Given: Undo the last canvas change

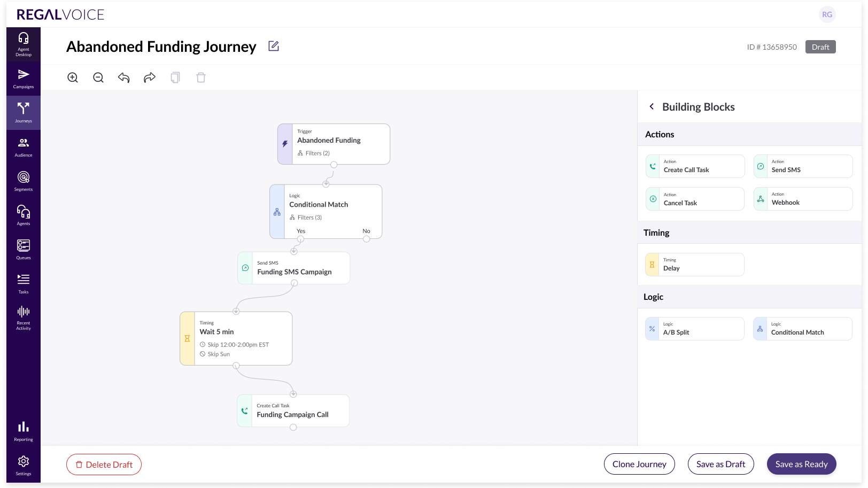Looking at the screenshot, I should [x=124, y=78].
